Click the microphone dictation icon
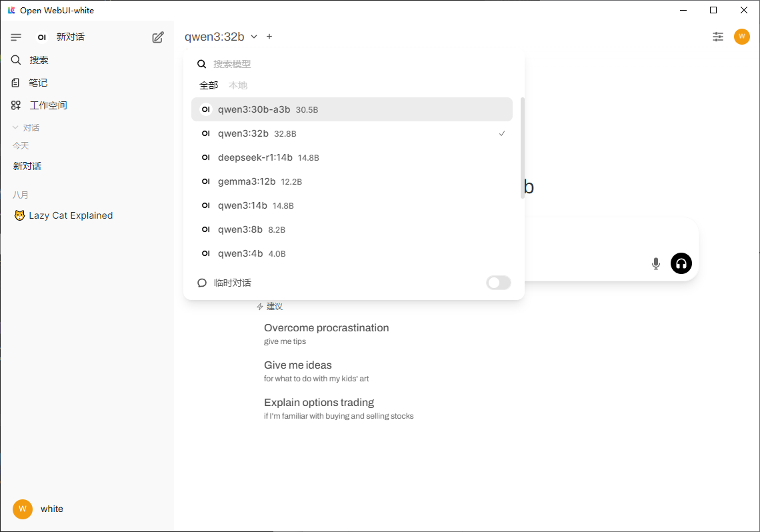760x532 pixels. tap(656, 263)
